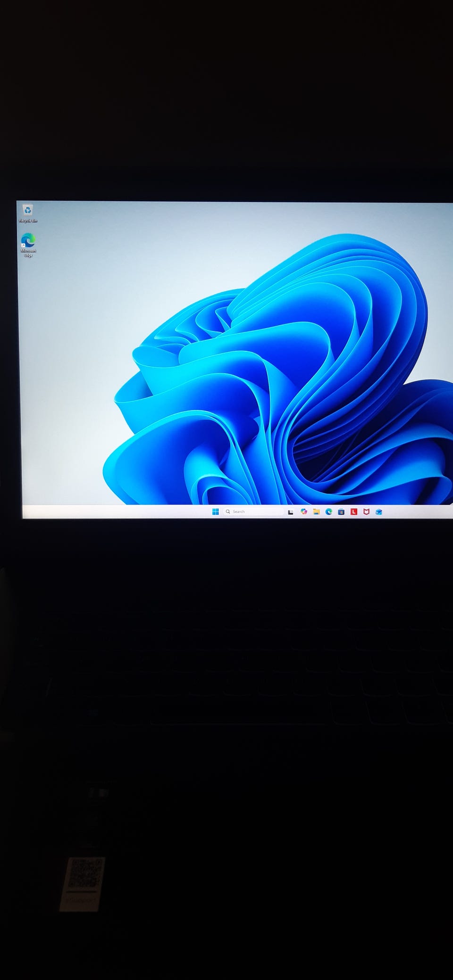Image resolution: width=453 pixels, height=980 pixels.
Task: Click the taskbar Search box
Action: tap(252, 511)
